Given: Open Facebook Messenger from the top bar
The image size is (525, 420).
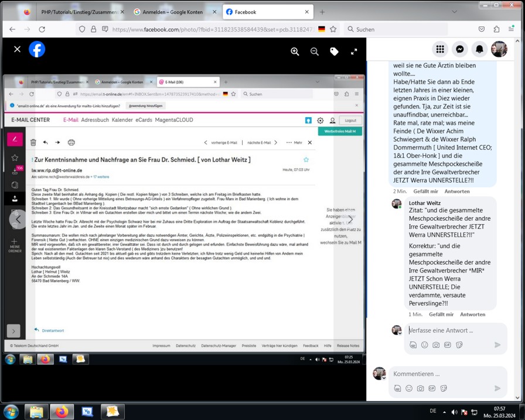Looking at the screenshot, I should (x=460, y=49).
